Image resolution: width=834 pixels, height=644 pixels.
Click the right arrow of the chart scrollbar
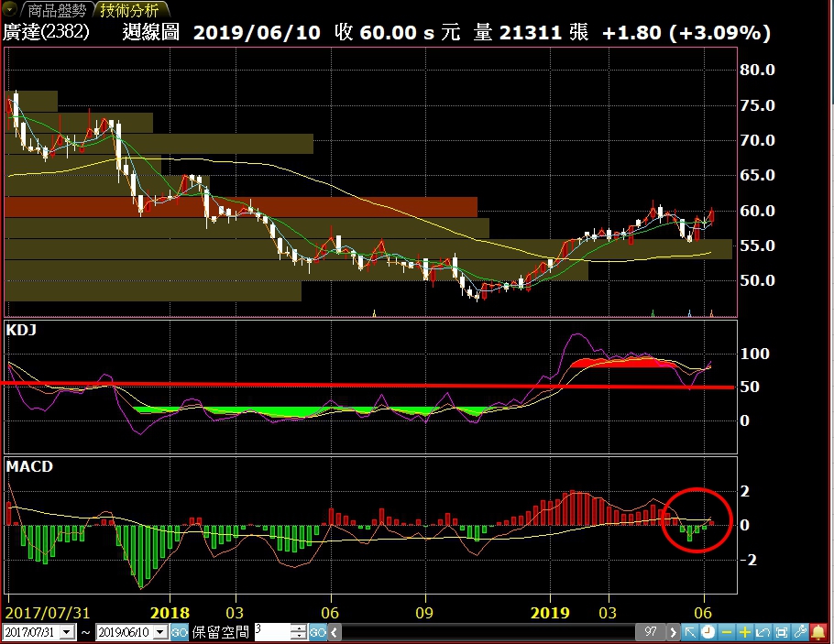(673, 632)
